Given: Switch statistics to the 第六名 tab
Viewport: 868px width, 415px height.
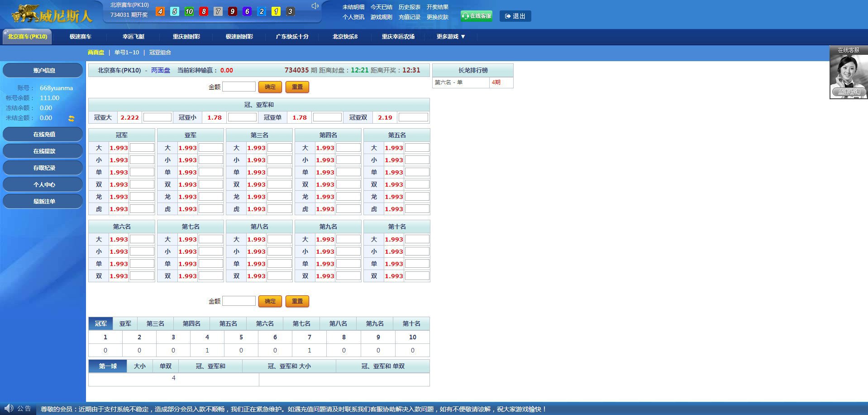Looking at the screenshot, I should pos(265,323).
